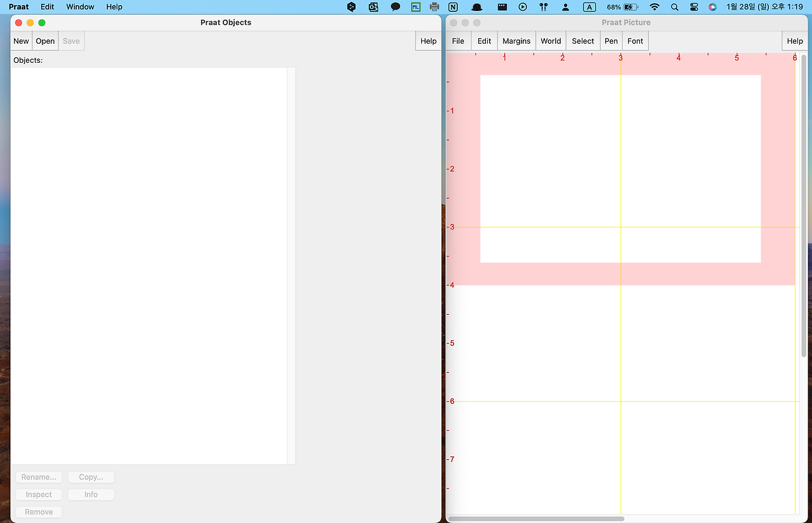Maximize the Praat Objects window
The image size is (812, 523).
tap(42, 23)
